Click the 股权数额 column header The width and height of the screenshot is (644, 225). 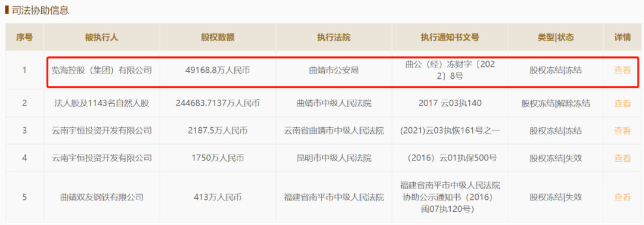(218, 38)
